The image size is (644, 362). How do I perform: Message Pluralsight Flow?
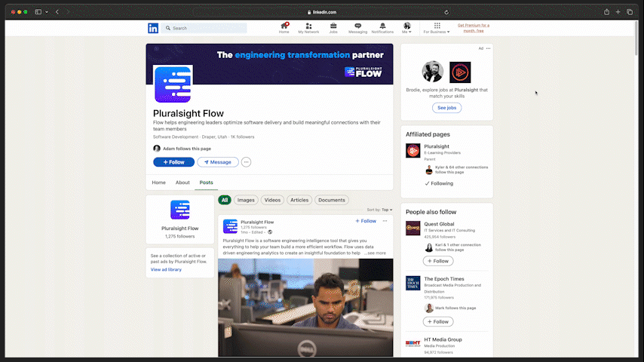coord(218,162)
